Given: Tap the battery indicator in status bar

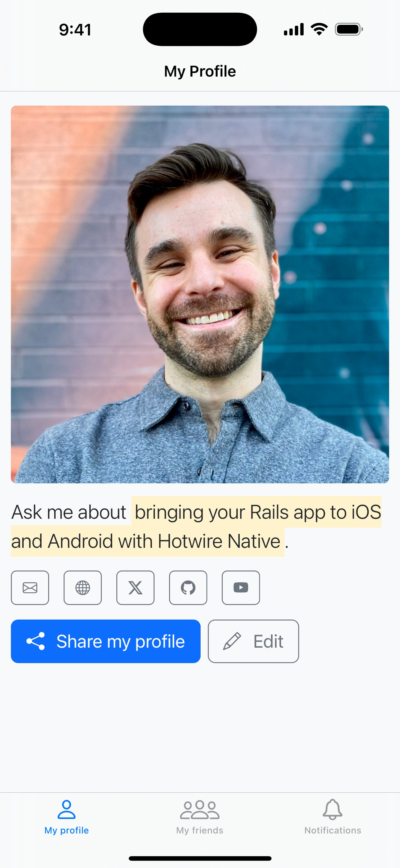Looking at the screenshot, I should [349, 29].
